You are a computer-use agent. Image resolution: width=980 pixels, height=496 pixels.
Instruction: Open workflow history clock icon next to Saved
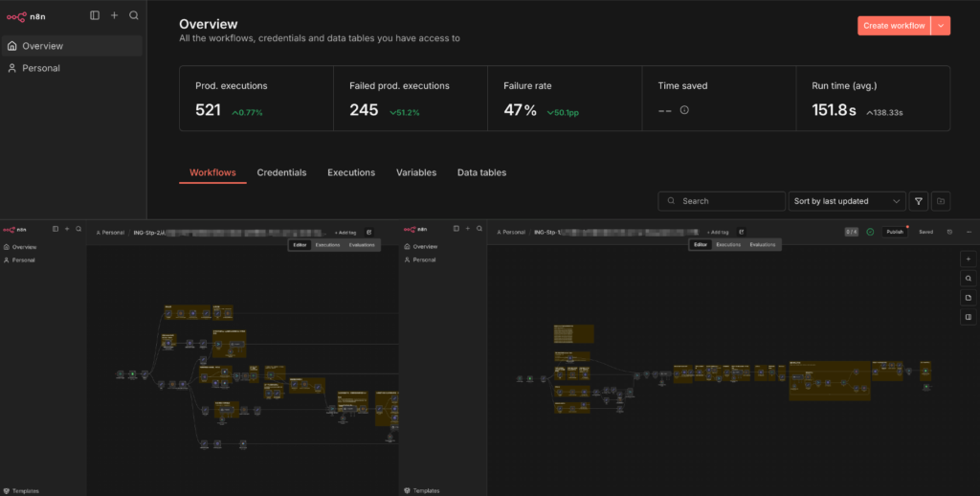[x=949, y=232]
